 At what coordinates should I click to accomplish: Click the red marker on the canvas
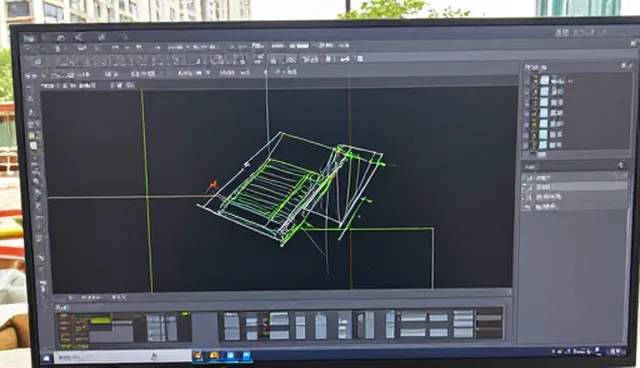pos(213,185)
